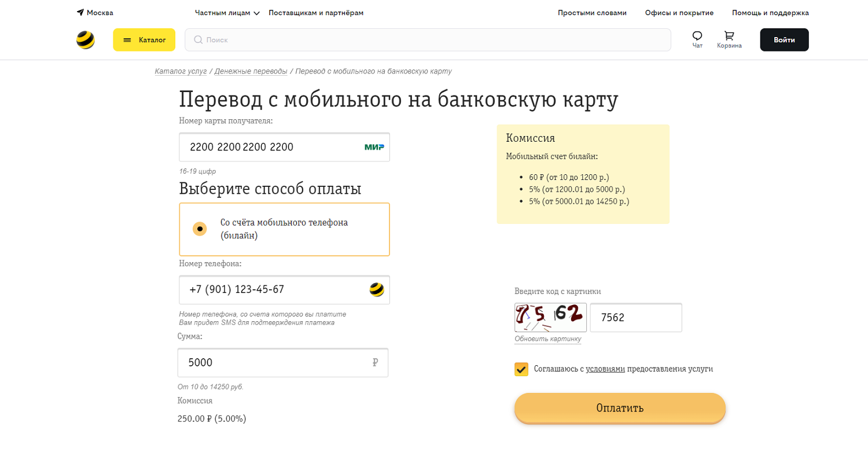Screen dimensions: 868x452
Task: Click the commission value 250.00 ₽ (5.00%)
Action: click(212, 418)
